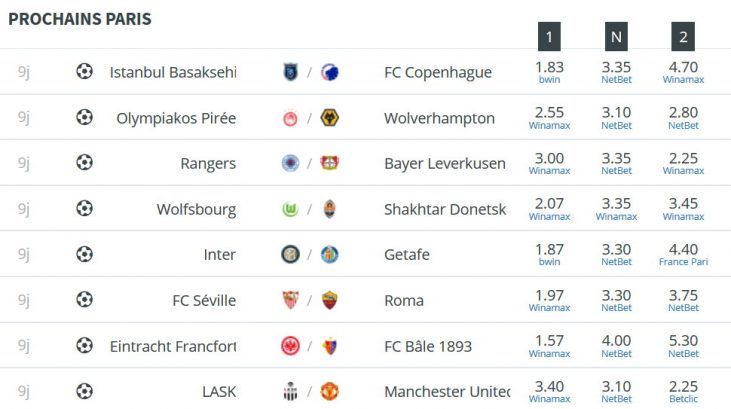
Task: Click the Wolfsbourg green W logo
Action: click(290, 209)
